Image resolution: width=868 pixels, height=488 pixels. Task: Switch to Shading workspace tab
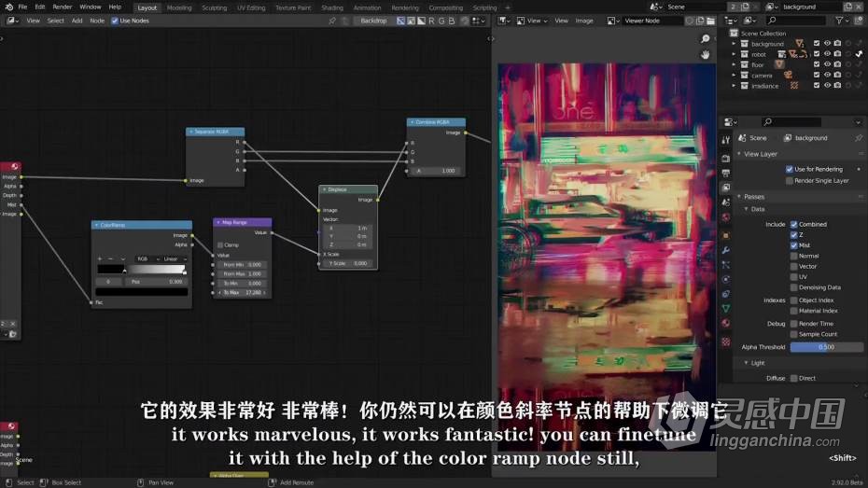click(332, 7)
